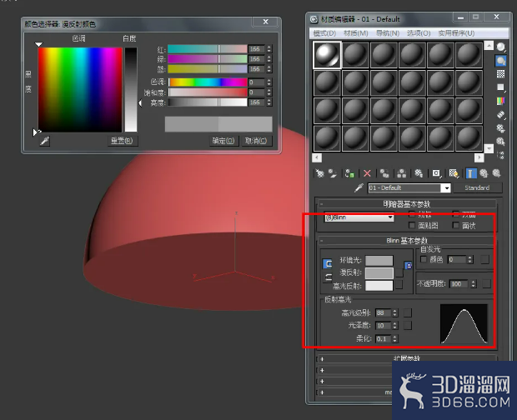Open (B)Blinn shader type dropdown

[359, 217]
